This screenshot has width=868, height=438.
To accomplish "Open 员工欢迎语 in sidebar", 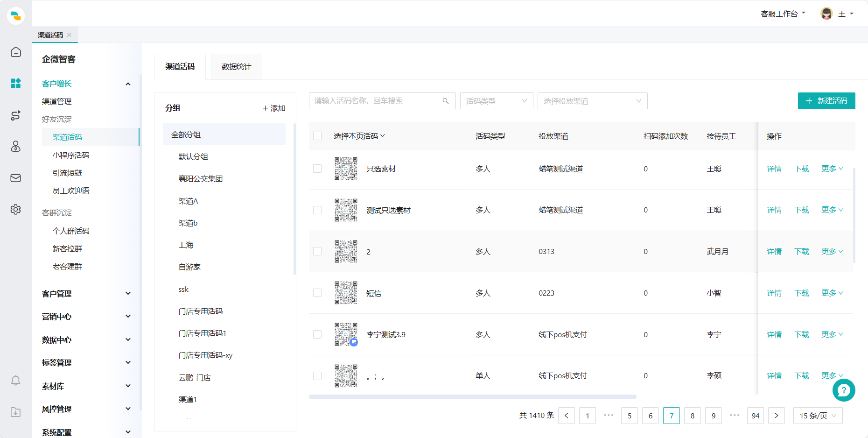I will tap(71, 191).
